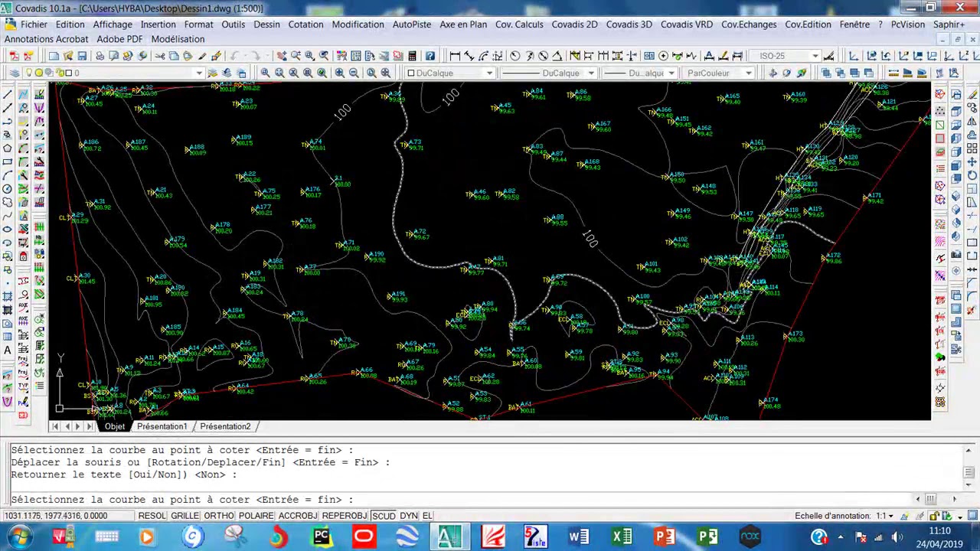Click the Radius dimension icon
Screen dimensions: 980x551
pos(514,56)
